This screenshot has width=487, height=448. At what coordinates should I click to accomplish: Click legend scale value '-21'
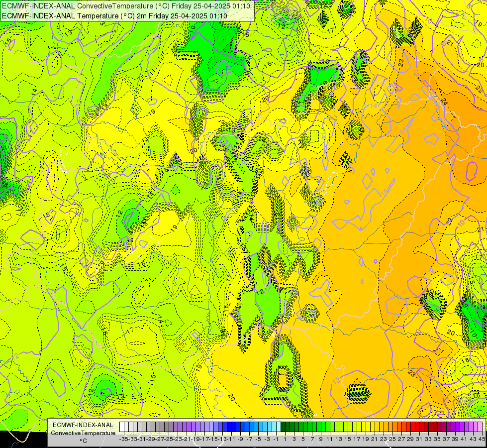point(187,439)
